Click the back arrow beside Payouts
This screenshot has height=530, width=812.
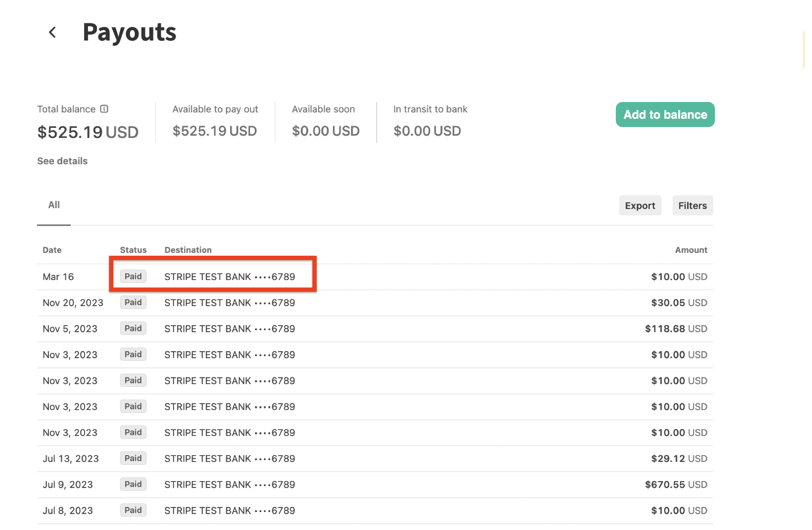click(x=52, y=32)
